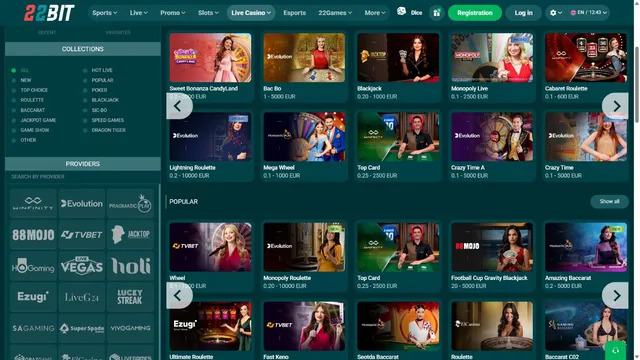Select the LiveG24 provider logo

(x=82, y=297)
